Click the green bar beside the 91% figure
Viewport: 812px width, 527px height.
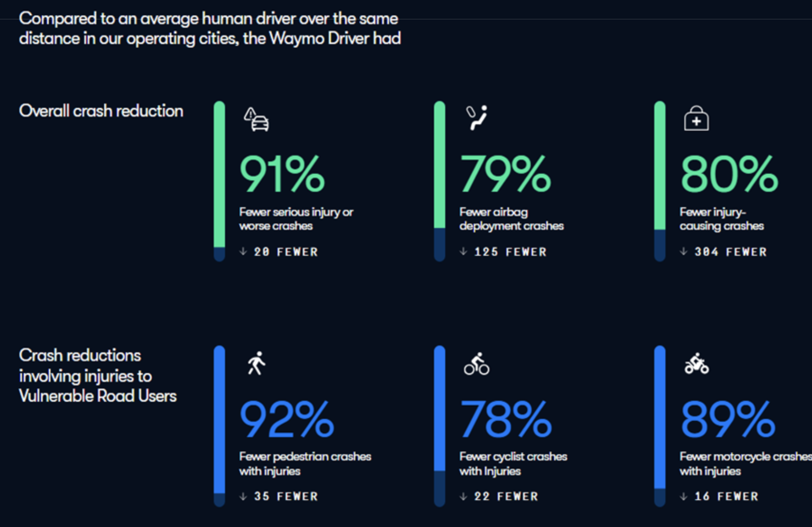219,175
